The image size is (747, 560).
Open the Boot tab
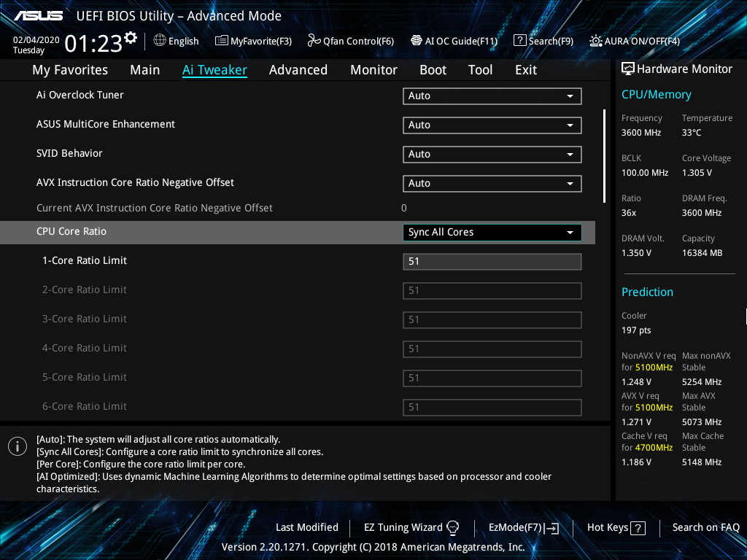[x=433, y=70]
